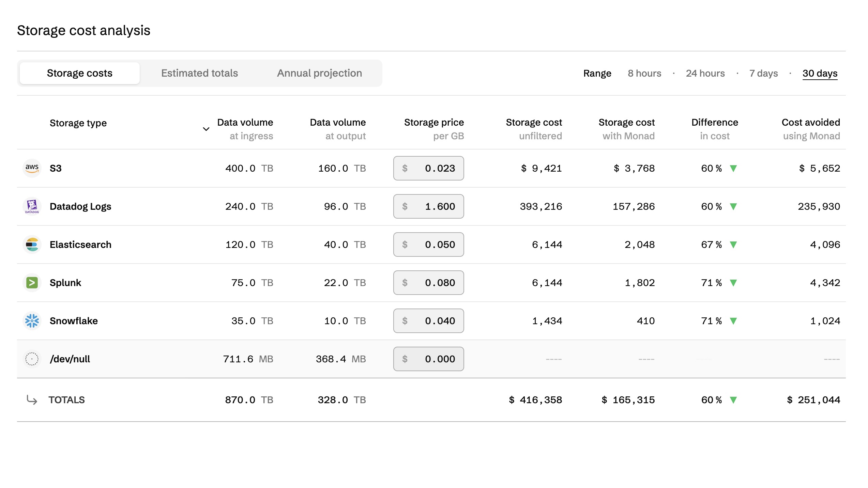Select the 24 hours range option
The image size is (868, 488).
coord(705,73)
